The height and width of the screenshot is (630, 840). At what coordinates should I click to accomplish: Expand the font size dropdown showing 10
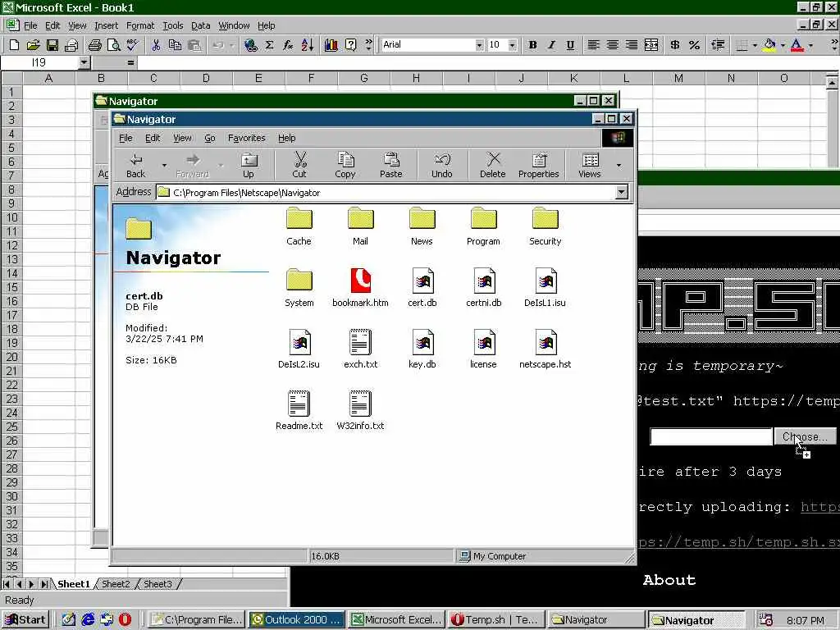(x=513, y=46)
